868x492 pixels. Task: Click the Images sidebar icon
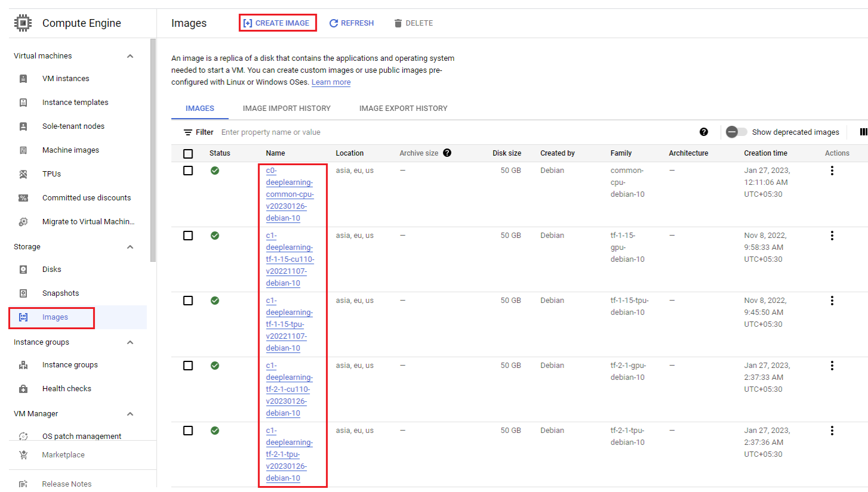click(23, 317)
